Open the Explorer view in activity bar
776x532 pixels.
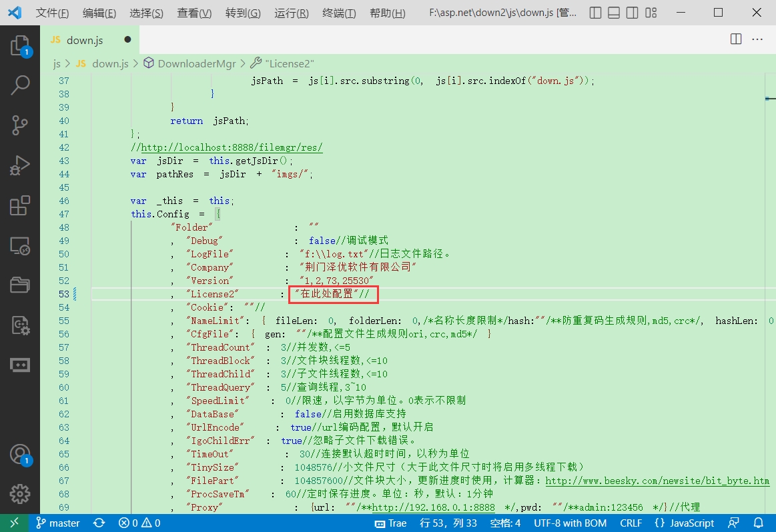[x=20, y=45]
